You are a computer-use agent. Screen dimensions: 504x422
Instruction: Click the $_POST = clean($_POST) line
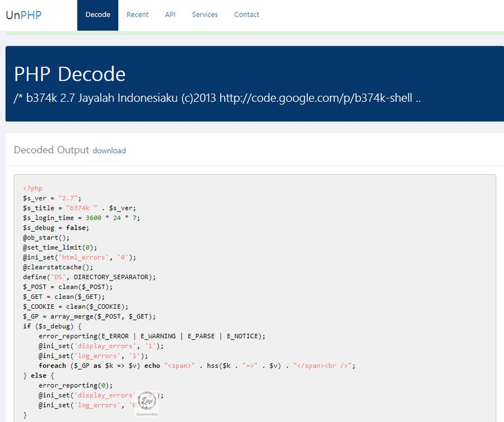tap(68, 287)
